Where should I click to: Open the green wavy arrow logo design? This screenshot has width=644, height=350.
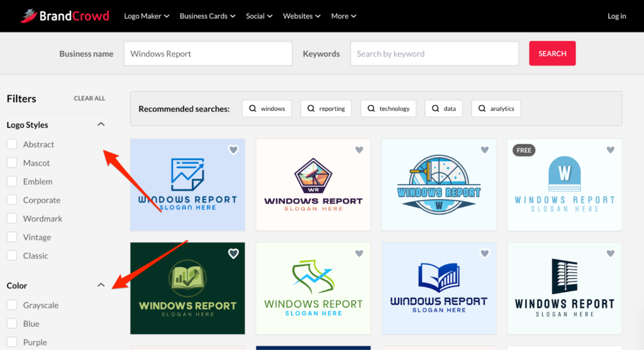click(313, 288)
